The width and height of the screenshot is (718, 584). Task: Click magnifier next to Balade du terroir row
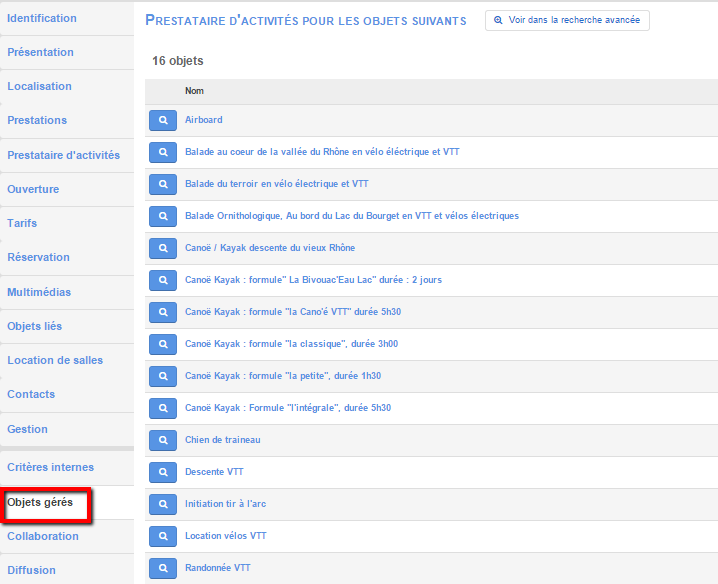(163, 184)
